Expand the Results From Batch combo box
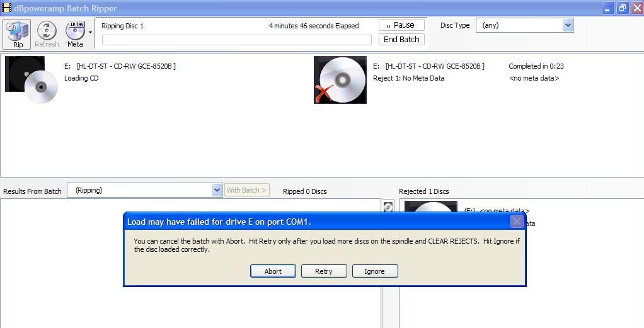This screenshot has width=644, height=328. coord(217,190)
